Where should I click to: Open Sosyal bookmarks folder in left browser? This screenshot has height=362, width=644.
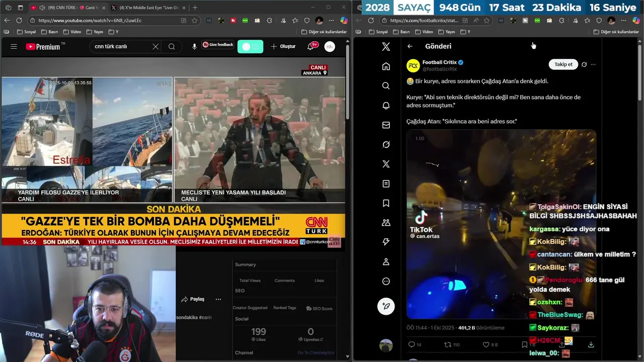pyautogui.click(x=26, y=32)
